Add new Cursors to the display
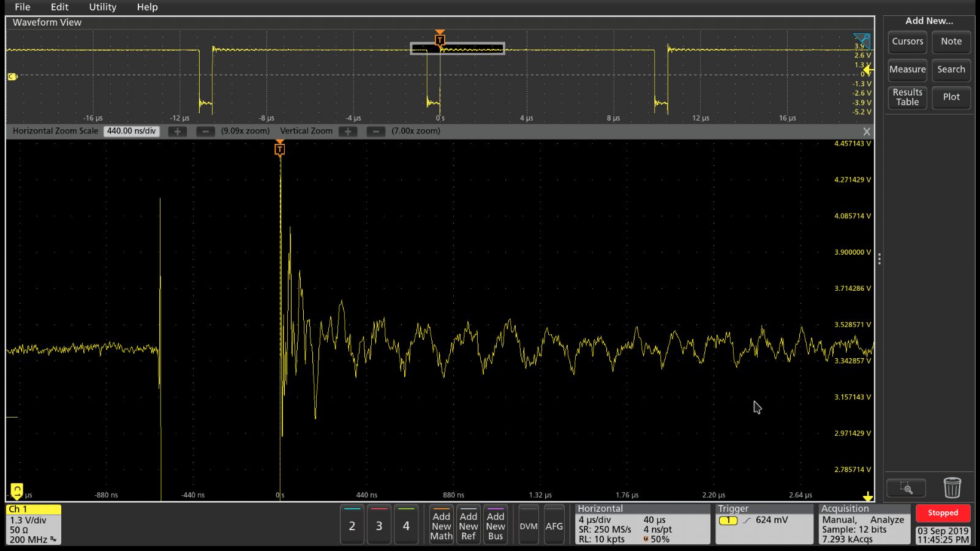 coord(907,42)
